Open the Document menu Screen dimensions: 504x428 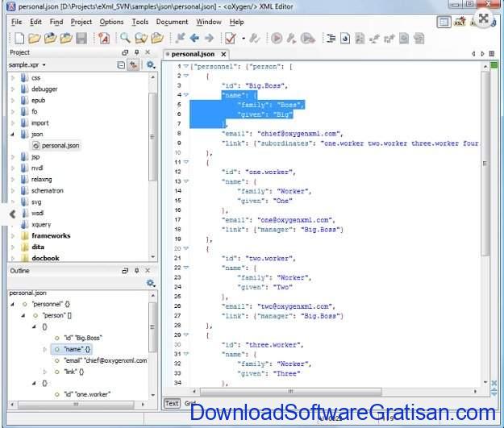172,22
